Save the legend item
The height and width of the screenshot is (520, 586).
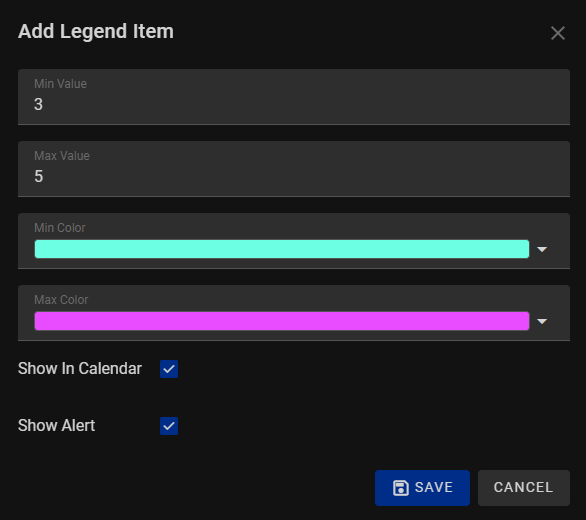coord(422,488)
